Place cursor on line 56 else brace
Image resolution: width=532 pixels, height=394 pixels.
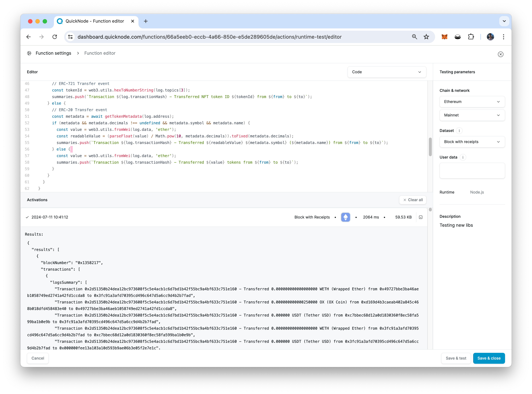click(x=69, y=149)
